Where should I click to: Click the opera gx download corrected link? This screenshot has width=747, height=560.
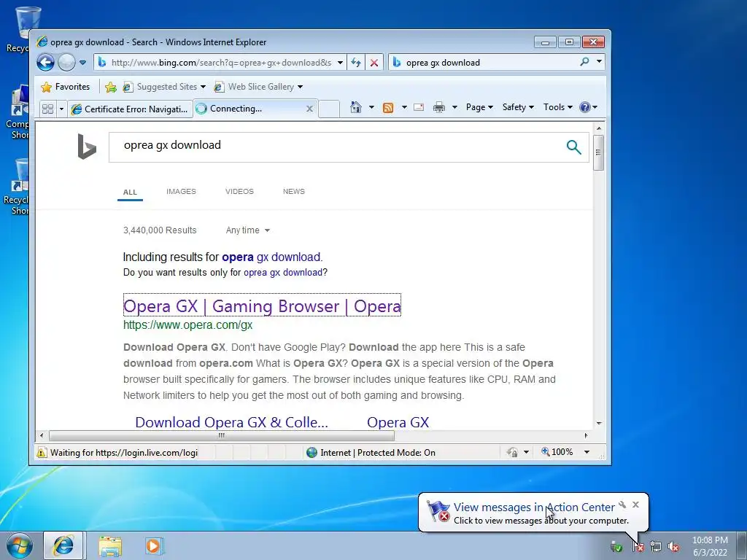271,257
